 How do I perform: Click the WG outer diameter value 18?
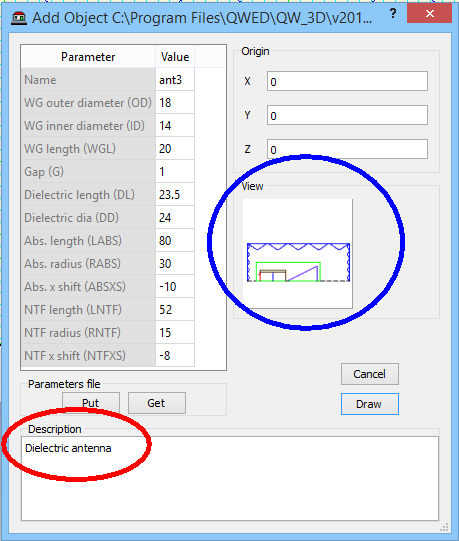175,102
